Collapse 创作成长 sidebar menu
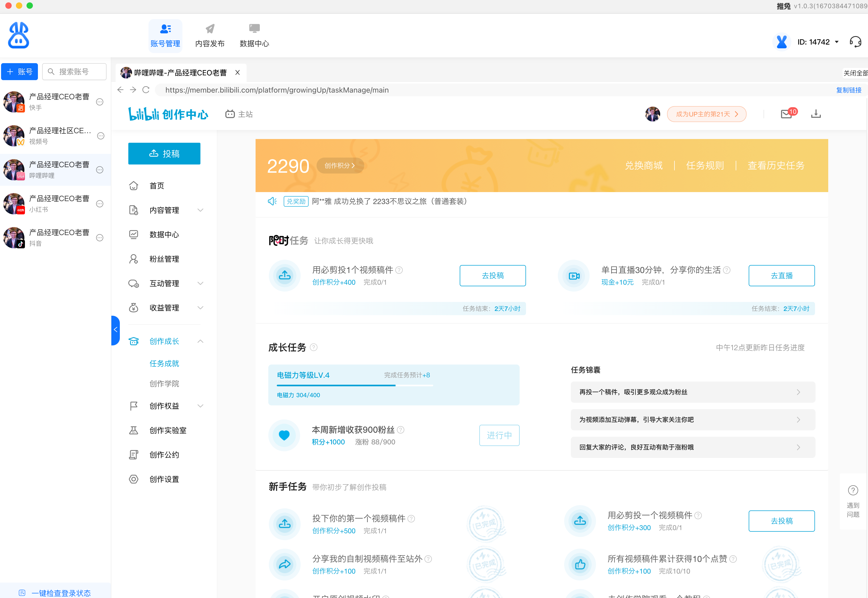Viewport: 868px width, 598px height. pyautogui.click(x=200, y=341)
